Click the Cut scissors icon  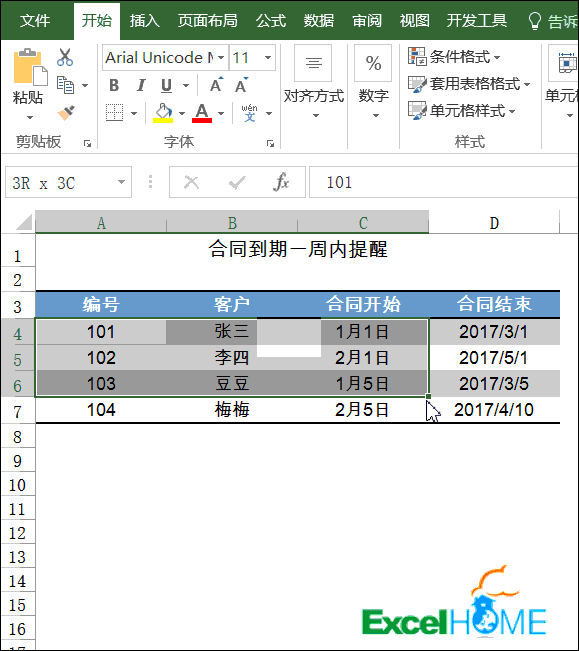65,57
